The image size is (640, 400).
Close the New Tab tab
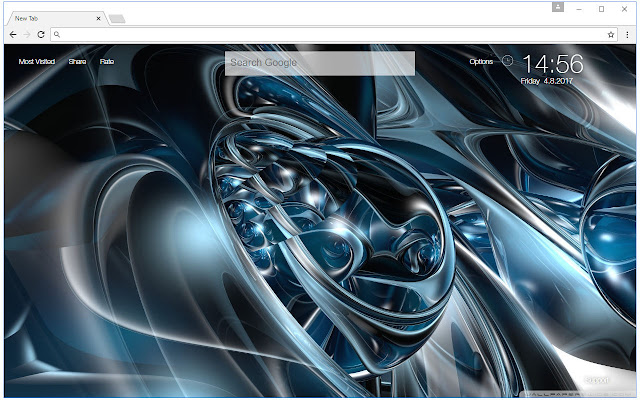98,18
